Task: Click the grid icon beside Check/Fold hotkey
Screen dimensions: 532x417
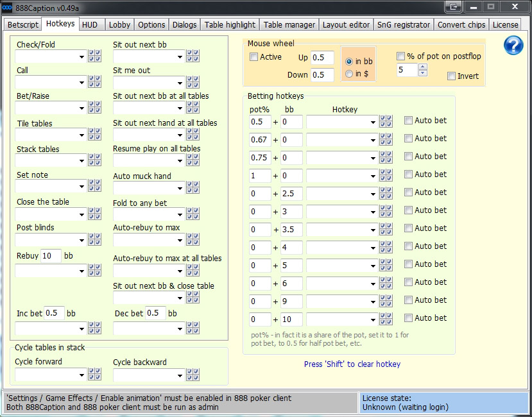Action: click(94, 56)
